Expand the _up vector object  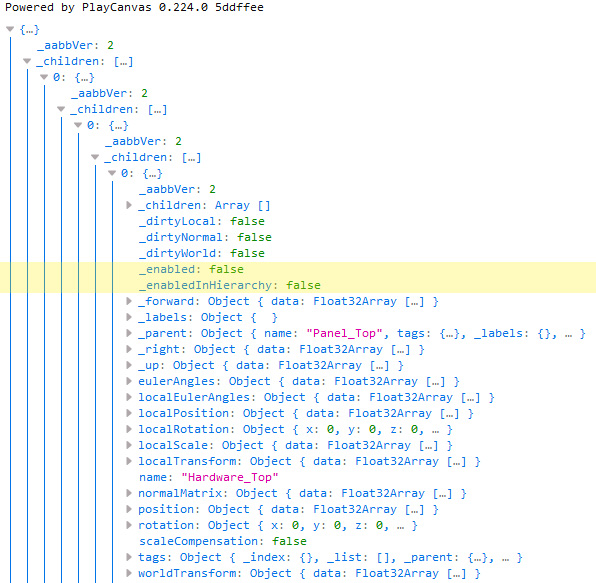coord(129,365)
